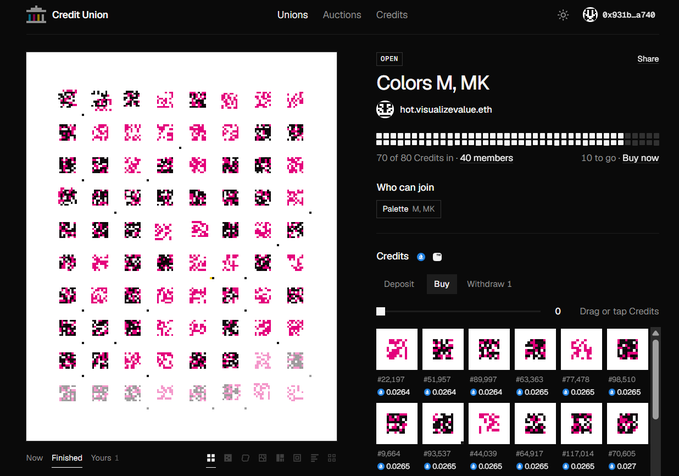Screen dimensions: 679x476
Task: Click the scrollbar up arrow
Action: coord(656,333)
